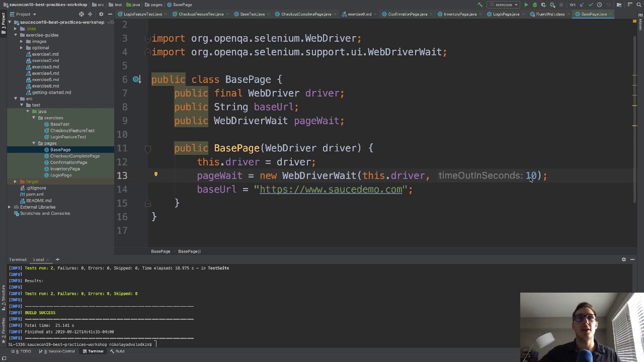Open Project panel settings gear
The height and width of the screenshot is (362, 644).
[101, 14]
